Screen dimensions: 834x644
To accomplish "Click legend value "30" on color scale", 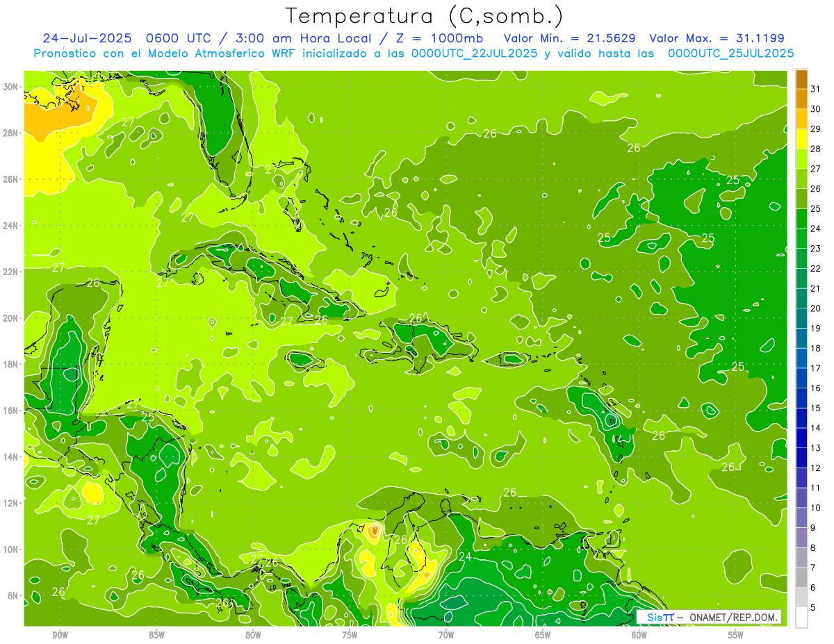I will [x=816, y=108].
